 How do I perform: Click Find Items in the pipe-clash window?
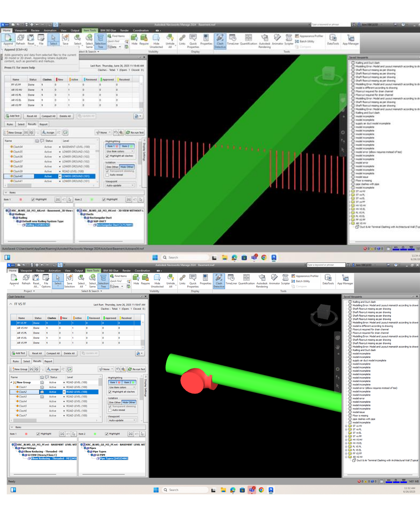[118, 276]
